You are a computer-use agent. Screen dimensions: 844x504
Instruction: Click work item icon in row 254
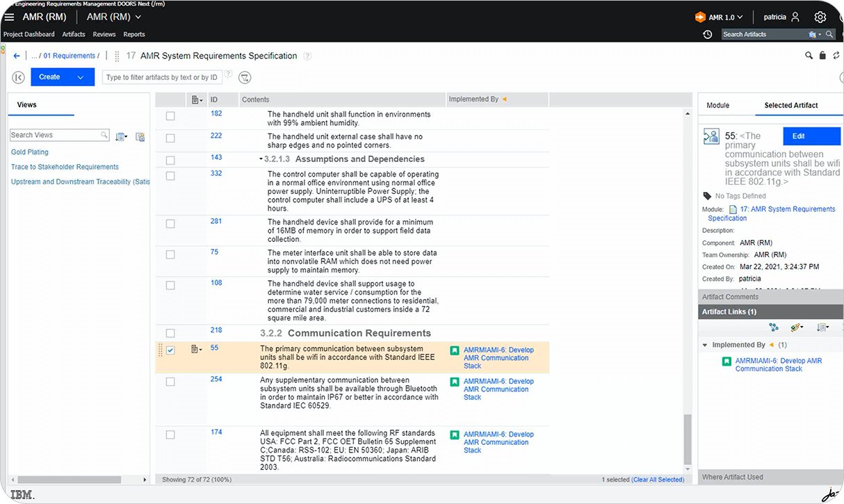coord(454,382)
